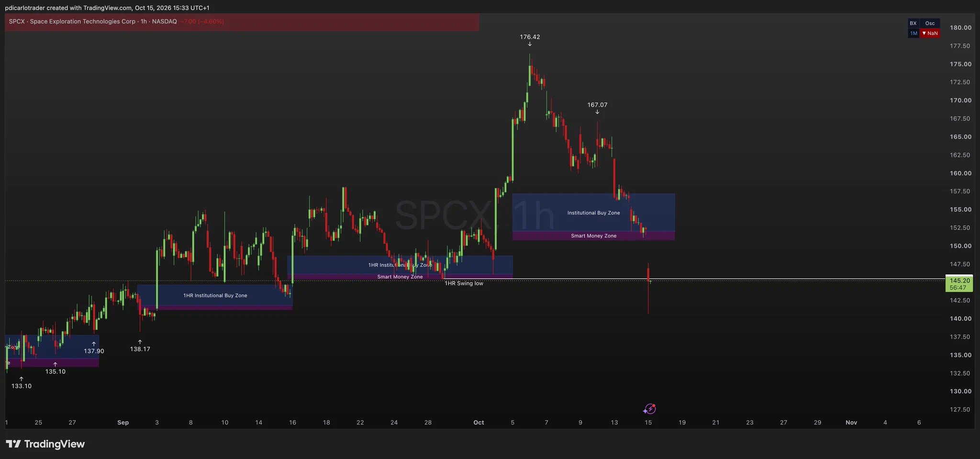Click the BX indicator label

tap(913, 23)
